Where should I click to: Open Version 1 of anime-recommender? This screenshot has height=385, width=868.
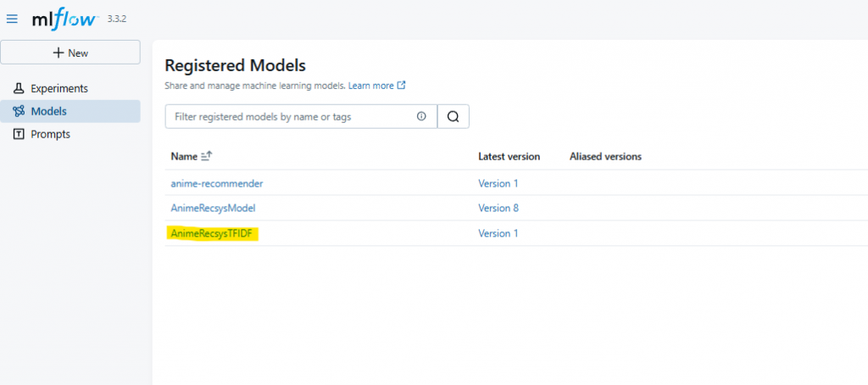[498, 183]
